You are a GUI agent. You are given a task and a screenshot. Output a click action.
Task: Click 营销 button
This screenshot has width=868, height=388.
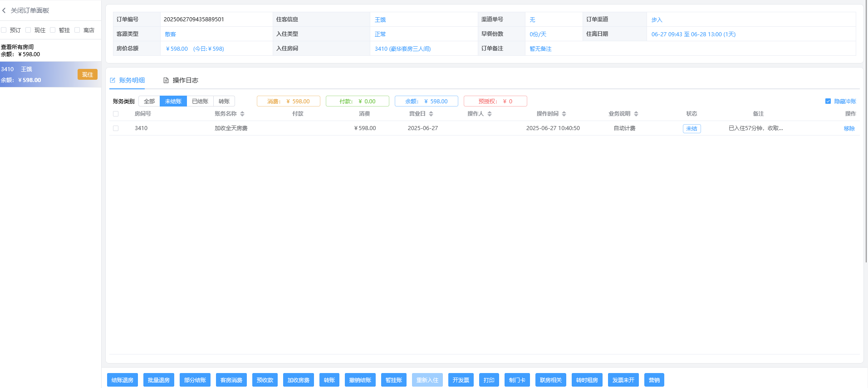tap(654, 380)
